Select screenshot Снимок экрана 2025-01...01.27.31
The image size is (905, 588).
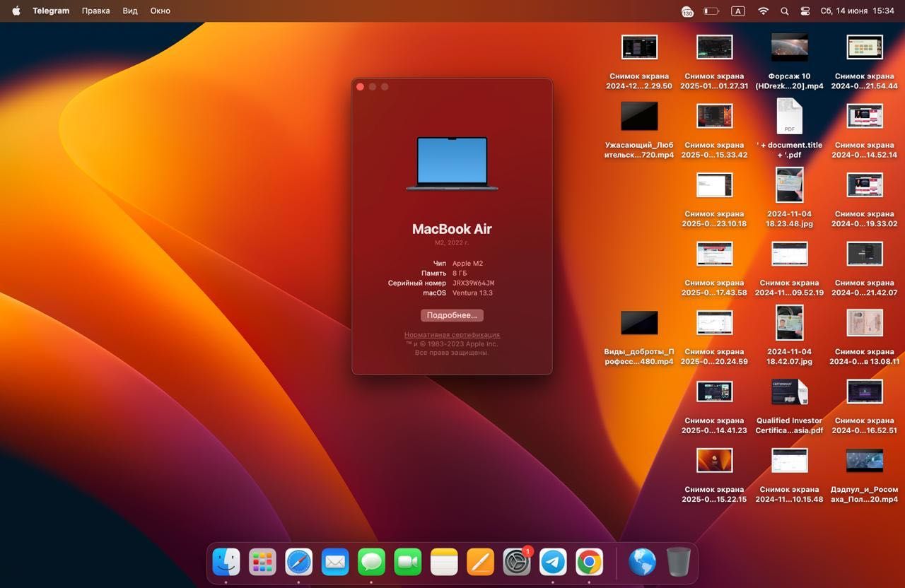pyautogui.click(x=714, y=62)
